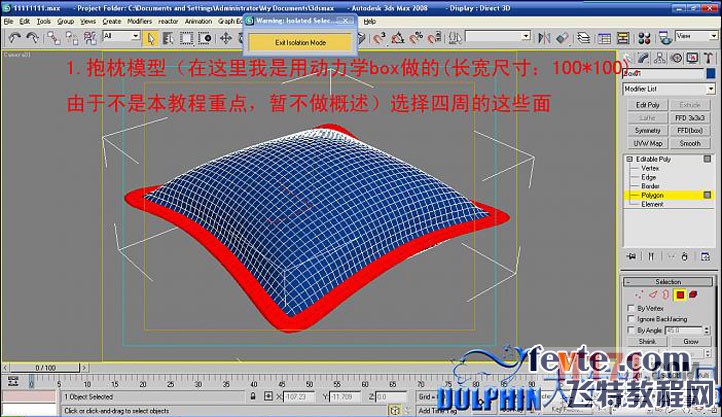Screen dimensions: 722x417
Task: Open the Modifiers menu
Action: (140, 20)
